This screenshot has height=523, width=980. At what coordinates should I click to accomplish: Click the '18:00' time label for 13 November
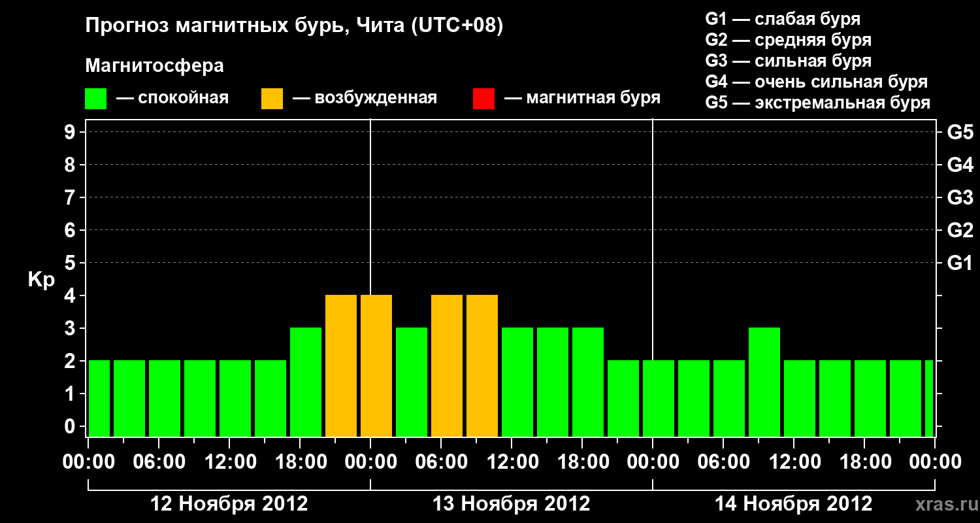pos(582,462)
